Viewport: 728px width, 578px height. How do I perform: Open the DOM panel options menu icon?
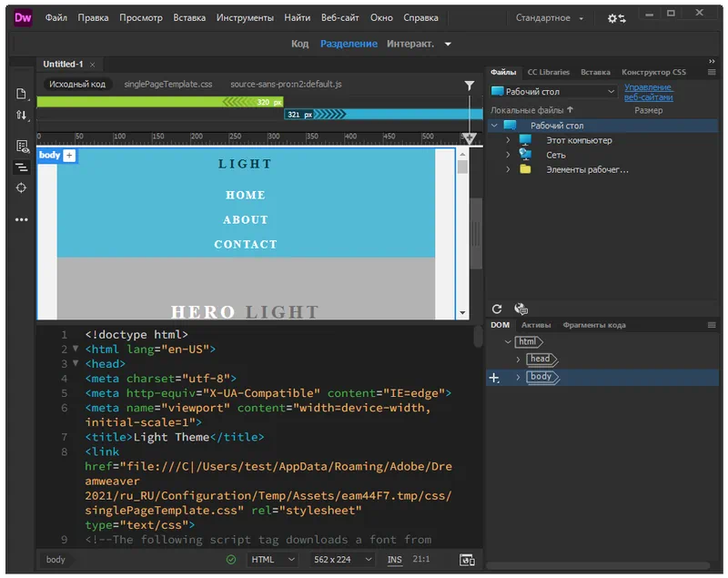[x=712, y=325]
